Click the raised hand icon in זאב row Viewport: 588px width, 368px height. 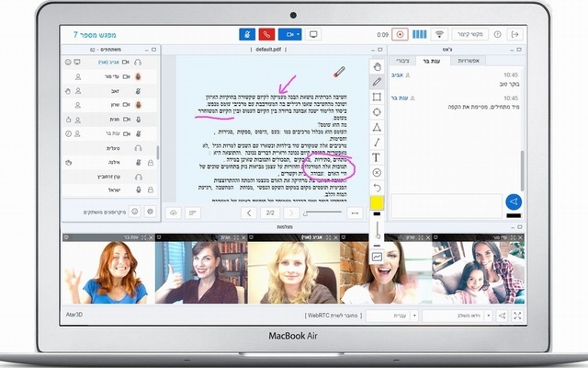pos(68,91)
